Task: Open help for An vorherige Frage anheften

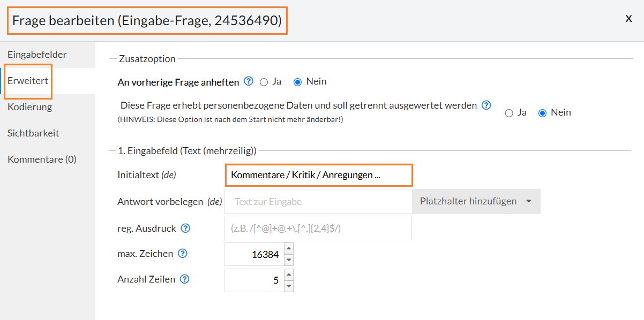Action: pyautogui.click(x=249, y=81)
